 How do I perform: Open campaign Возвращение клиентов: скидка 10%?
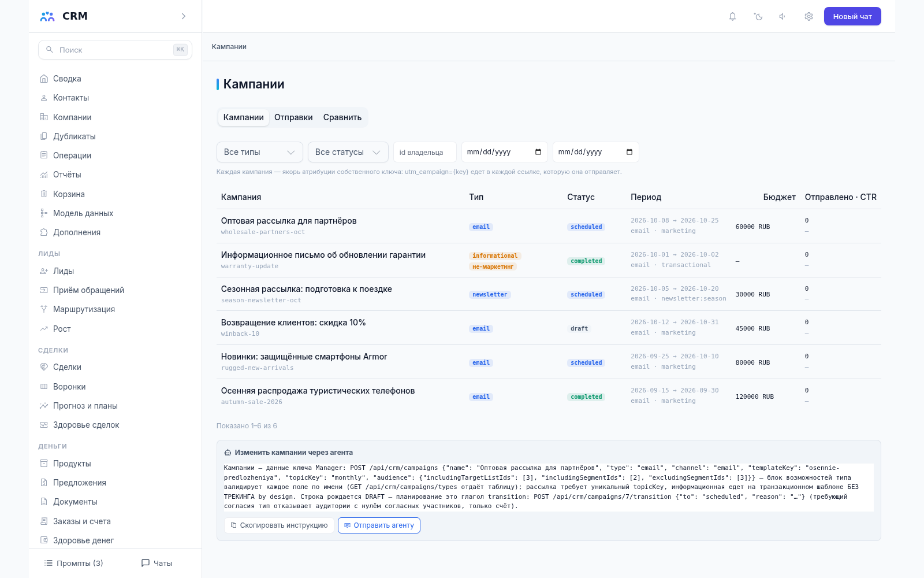(293, 323)
